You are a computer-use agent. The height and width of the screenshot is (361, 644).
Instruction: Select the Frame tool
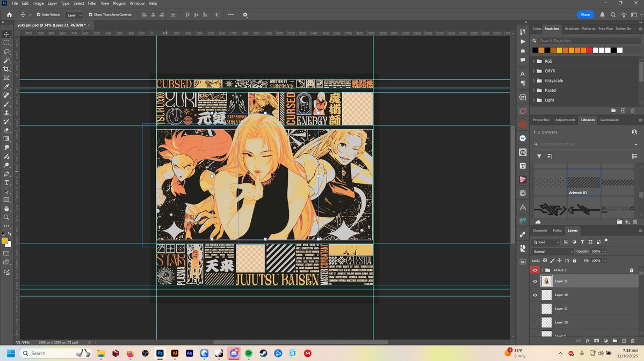6,78
